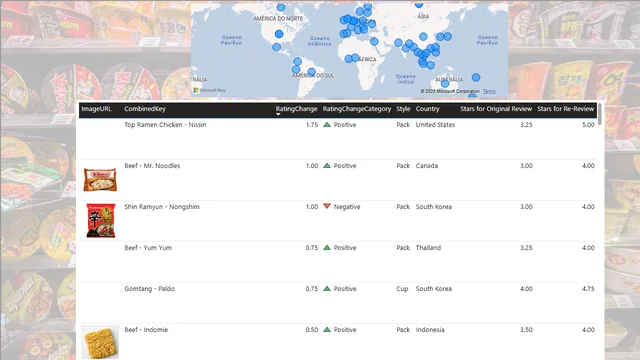Image resolution: width=640 pixels, height=360 pixels.
Task: Click the CombinedKey column header
Action: coord(145,109)
